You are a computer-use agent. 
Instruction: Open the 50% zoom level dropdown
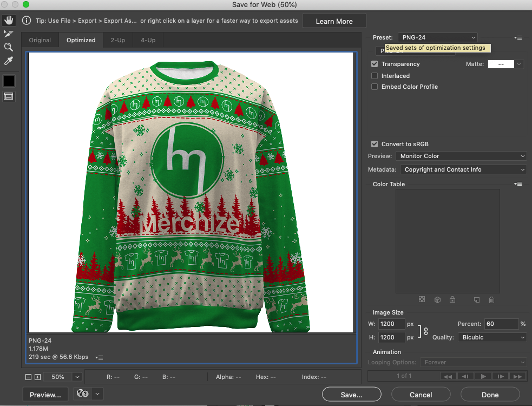pyautogui.click(x=77, y=377)
